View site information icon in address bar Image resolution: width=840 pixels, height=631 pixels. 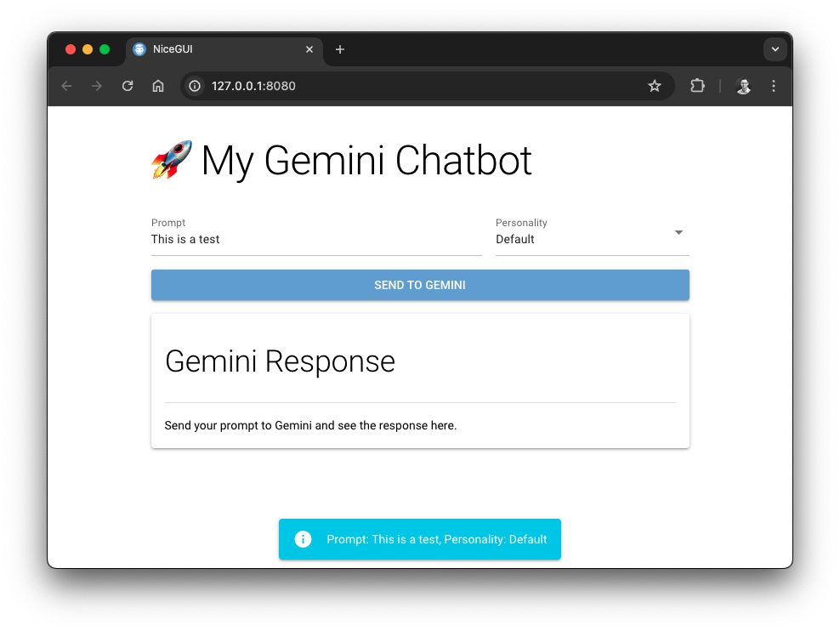(195, 86)
